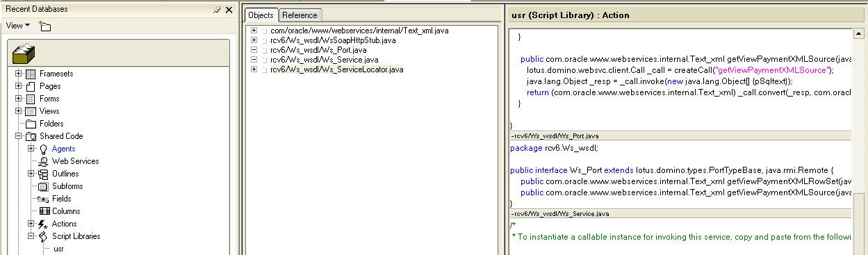Click the Script Libraries icon
868x255 pixels.
[43, 236]
